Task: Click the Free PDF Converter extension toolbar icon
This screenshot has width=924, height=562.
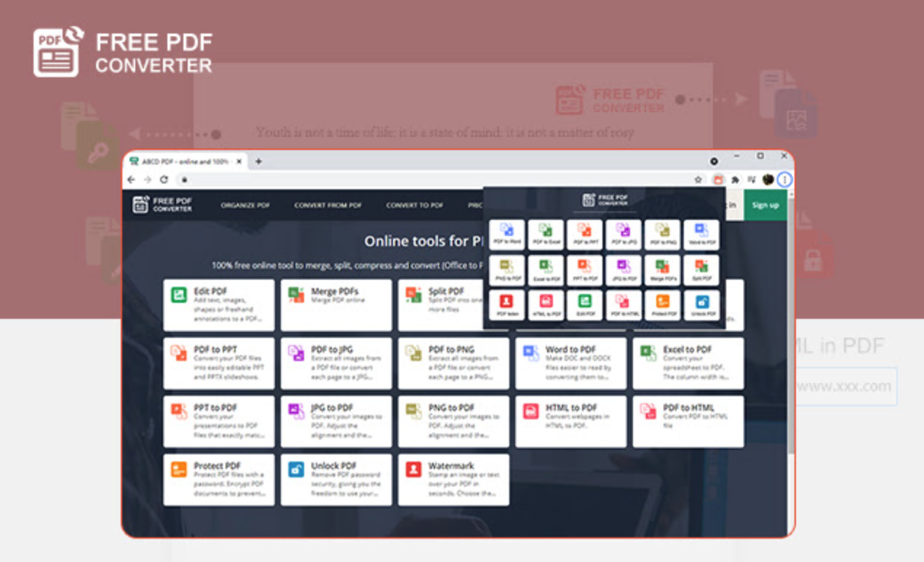Action: 717,179
